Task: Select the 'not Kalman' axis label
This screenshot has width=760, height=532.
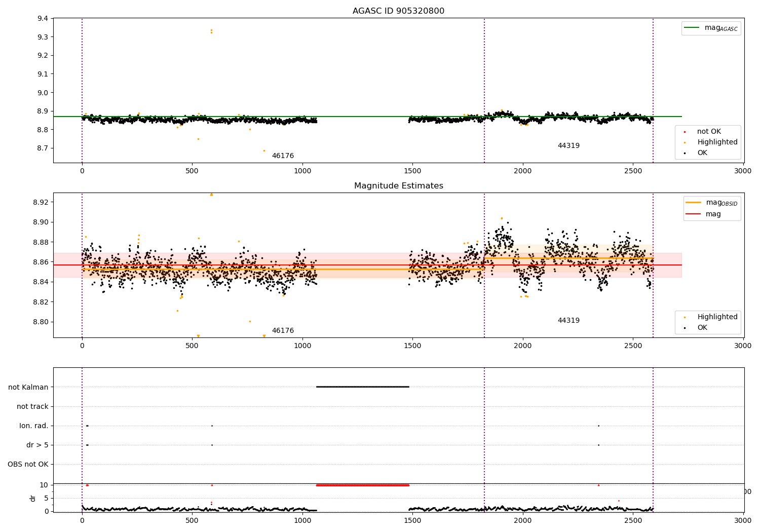Action: (28, 387)
